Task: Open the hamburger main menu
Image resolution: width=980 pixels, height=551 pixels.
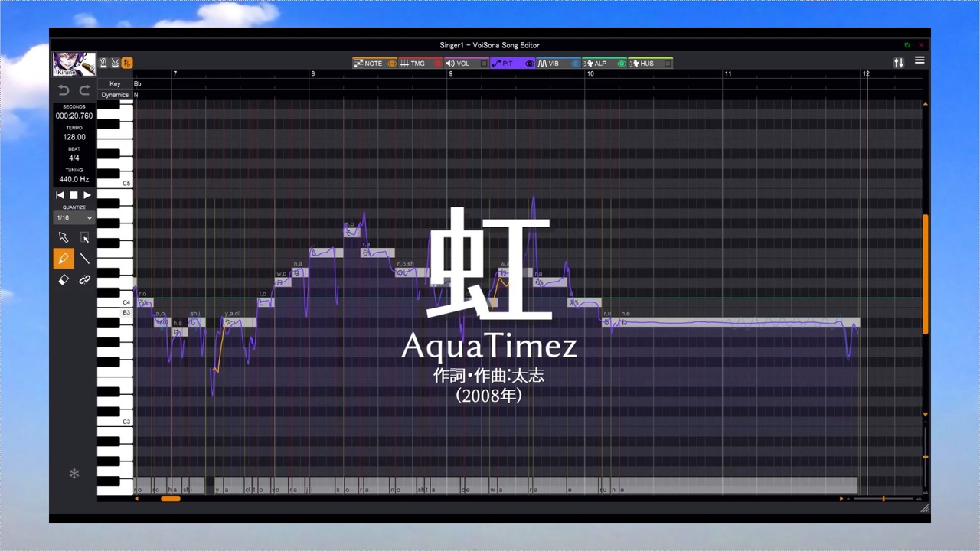Action: coord(920,60)
